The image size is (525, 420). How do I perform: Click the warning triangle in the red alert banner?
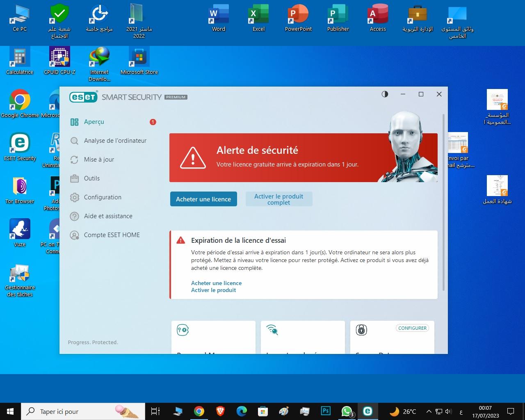pos(193,157)
